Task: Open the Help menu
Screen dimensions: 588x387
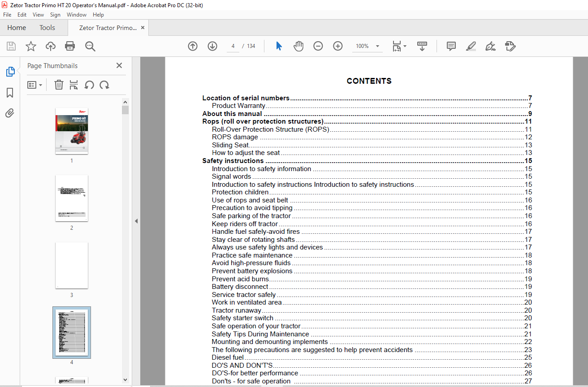Action: 98,15
